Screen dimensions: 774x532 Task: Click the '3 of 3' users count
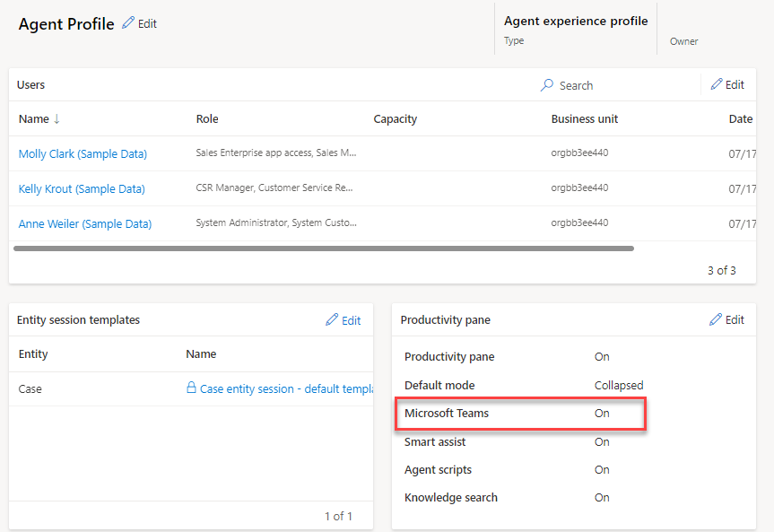[x=722, y=271]
